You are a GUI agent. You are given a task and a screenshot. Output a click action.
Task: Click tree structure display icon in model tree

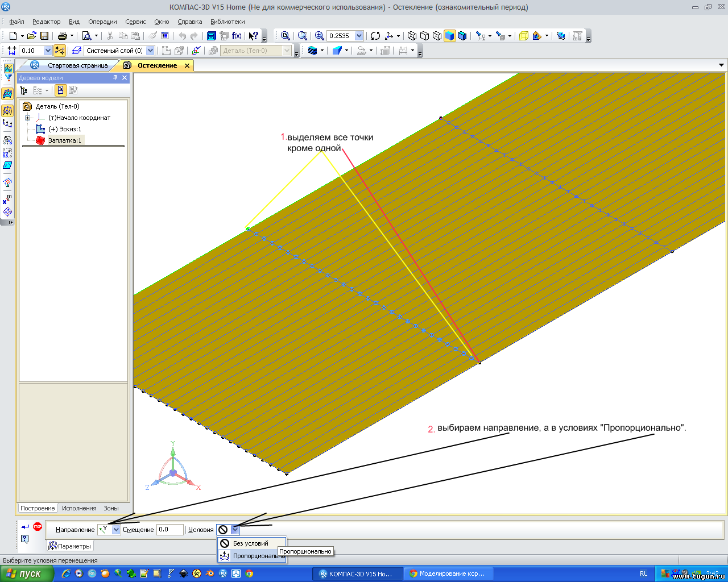[x=24, y=90]
